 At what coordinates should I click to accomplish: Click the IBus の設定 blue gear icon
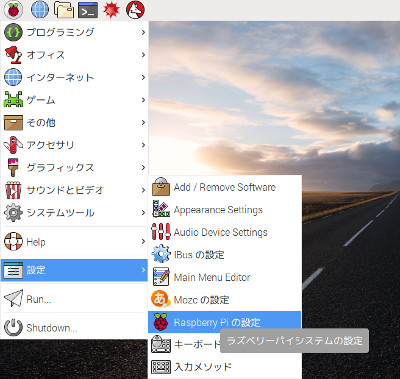161,254
